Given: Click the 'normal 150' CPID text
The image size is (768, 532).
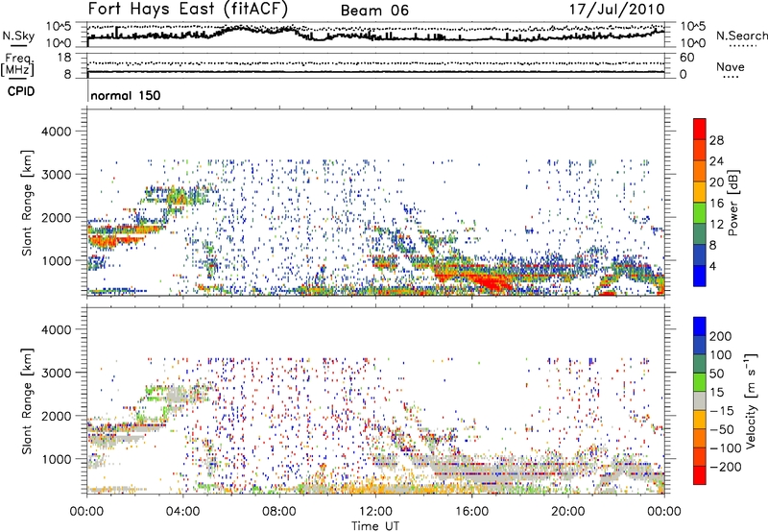Looking at the screenshot, I should click(x=126, y=95).
